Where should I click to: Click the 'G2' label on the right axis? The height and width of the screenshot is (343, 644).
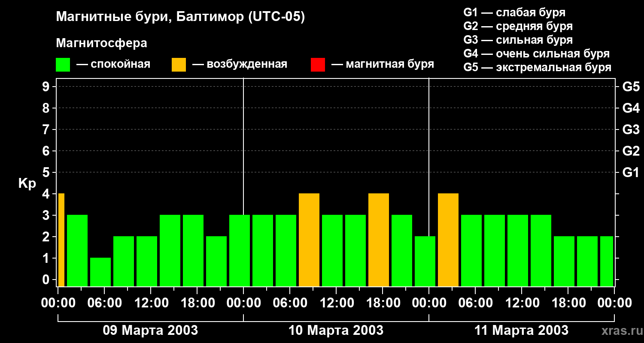[631, 151]
